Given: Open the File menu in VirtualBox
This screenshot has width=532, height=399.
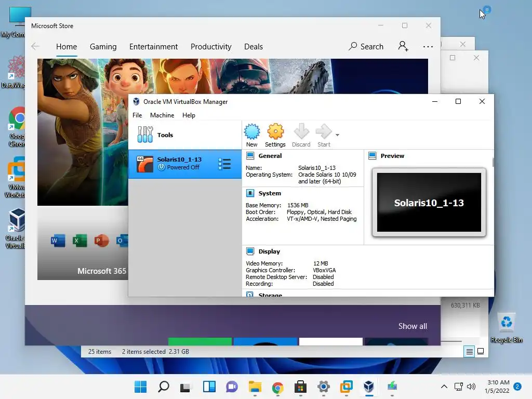Looking at the screenshot, I should (x=137, y=115).
